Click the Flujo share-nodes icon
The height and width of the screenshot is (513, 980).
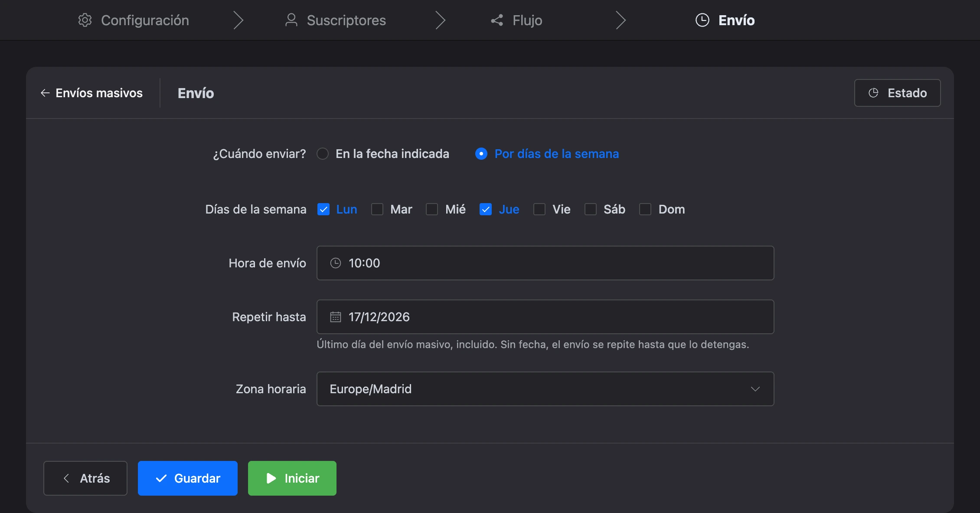pyautogui.click(x=497, y=20)
